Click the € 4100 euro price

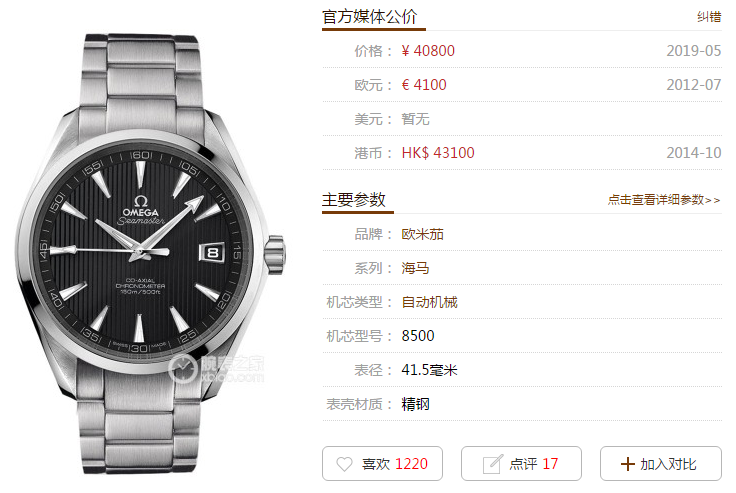(424, 85)
